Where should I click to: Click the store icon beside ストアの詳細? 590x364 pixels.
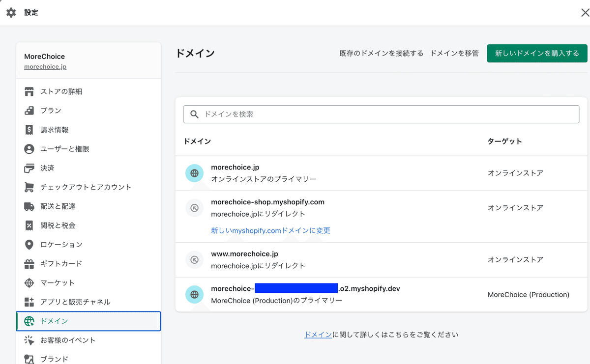pyautogui.click(x=29, y=91)
